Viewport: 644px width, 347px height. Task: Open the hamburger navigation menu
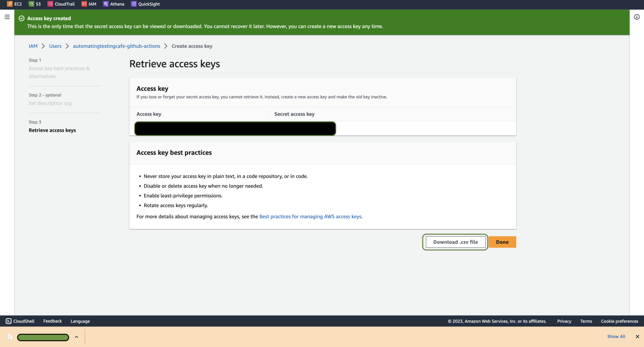tap(7, 17)
